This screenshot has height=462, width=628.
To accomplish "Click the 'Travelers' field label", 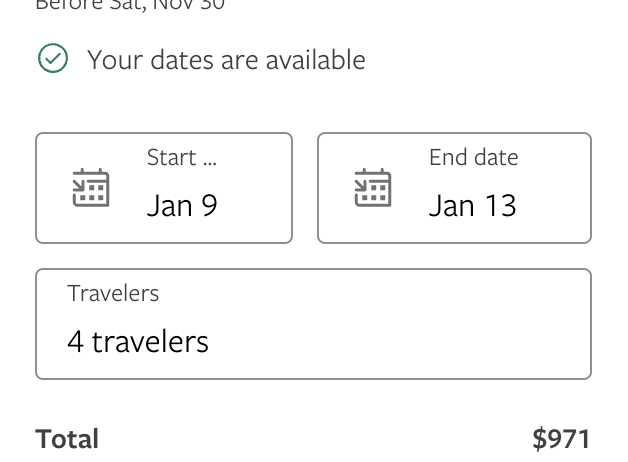I will tap(113, 294).
